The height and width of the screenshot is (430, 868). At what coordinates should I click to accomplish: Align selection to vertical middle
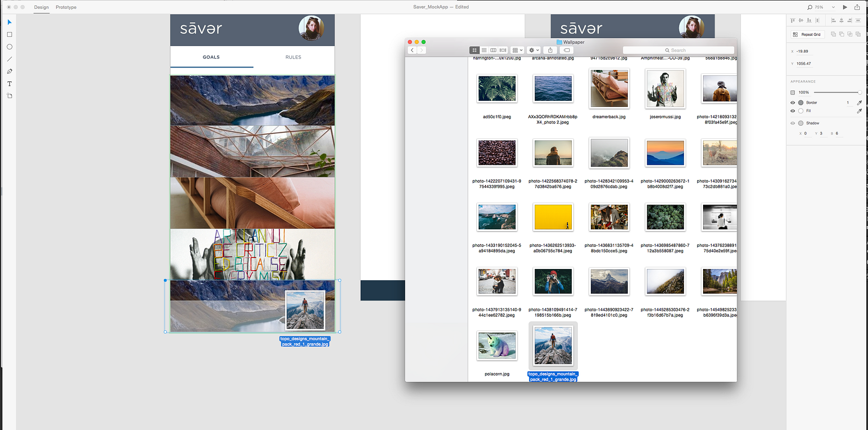(x=801, y=20)
